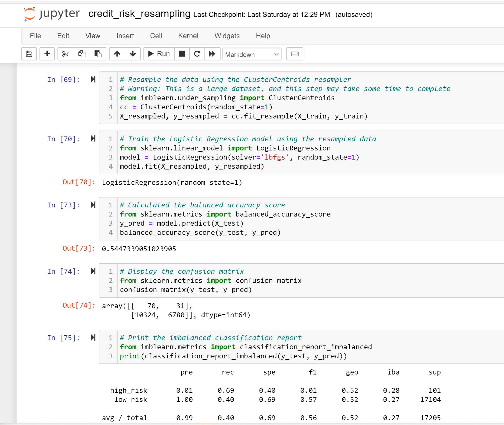Insert a new cell with the plus icon
This screenshot has height=425, width=504.
tap(47, 54)
